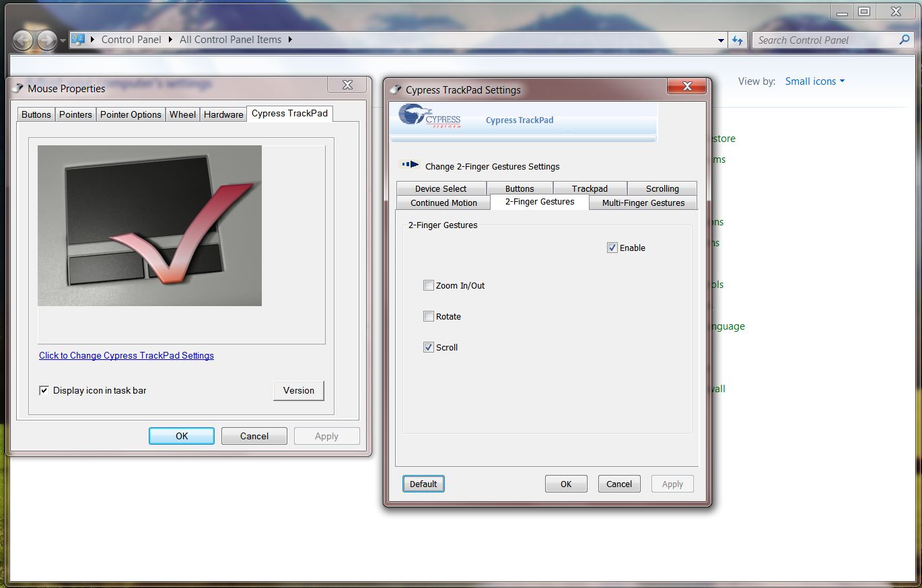Image resolution: width=922 pixels, height=588 pixels.
Task: Click All Control Panel Items breadcrumb
Action: coord(230,39)
